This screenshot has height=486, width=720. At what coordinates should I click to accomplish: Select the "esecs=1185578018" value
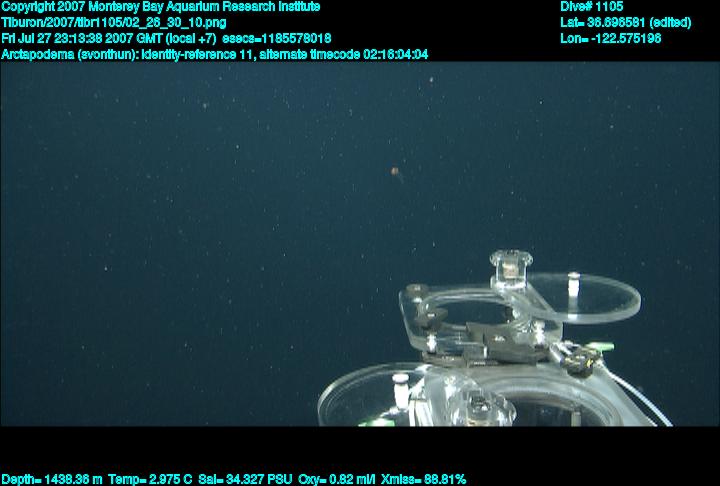(x=276, y=39)
